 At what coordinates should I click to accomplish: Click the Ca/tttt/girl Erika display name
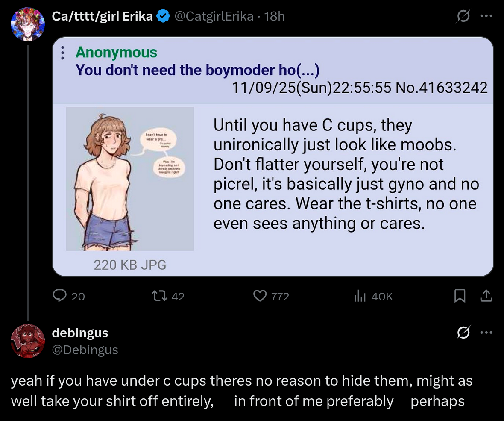click(x=102, y=17)
